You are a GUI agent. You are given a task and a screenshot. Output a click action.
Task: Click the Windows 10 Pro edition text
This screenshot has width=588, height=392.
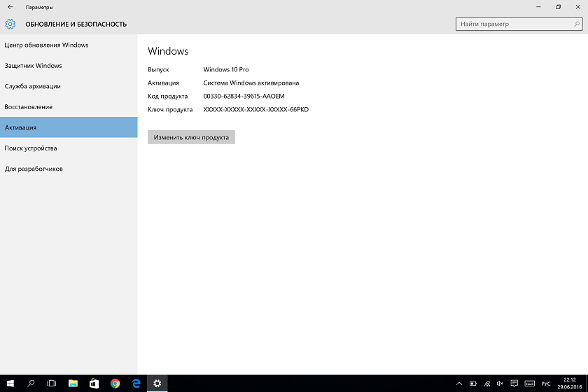(x=225, y=69)
